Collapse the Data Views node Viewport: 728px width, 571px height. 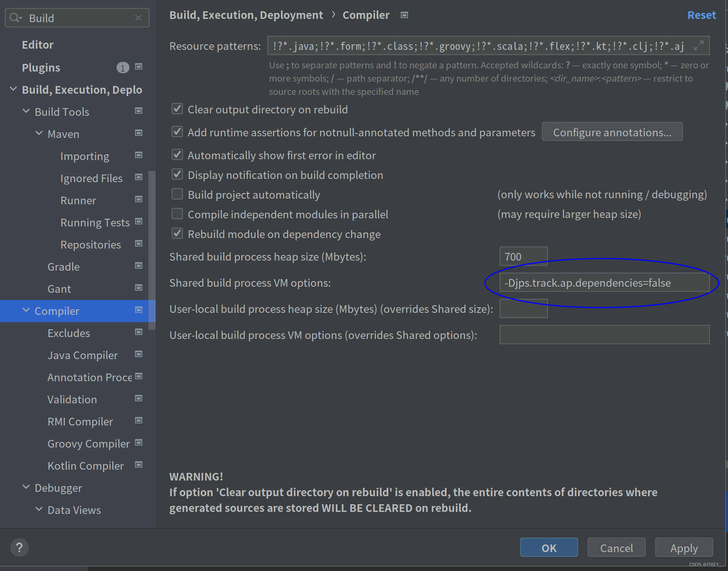[x=39, y=509]
